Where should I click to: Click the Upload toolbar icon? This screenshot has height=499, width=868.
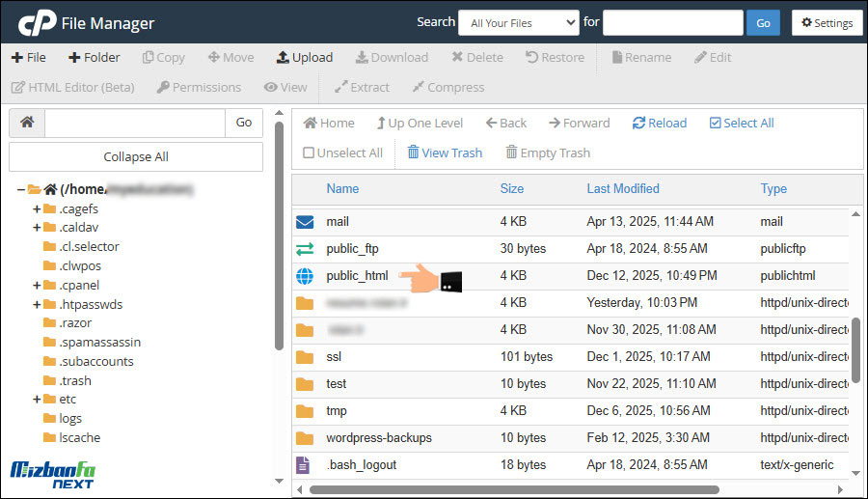click(x=283, y=57)
